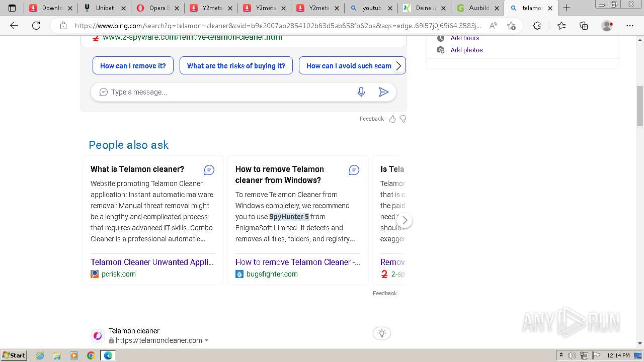Focus the 'Type a message...' field
Screen dimensions: 644x362
(x=229, y=92)
